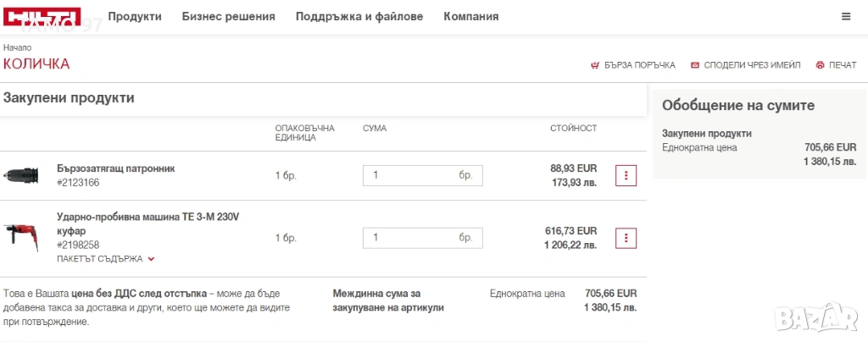Open the 'Бързозатягащ патронник' product link
Screen dimensions: 868x342
click(115, 168)
